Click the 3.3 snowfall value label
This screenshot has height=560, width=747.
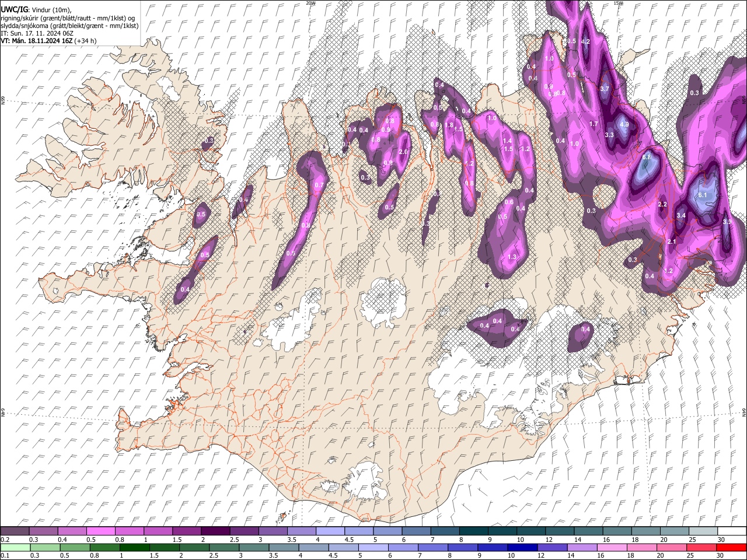(x=609, y=135)
